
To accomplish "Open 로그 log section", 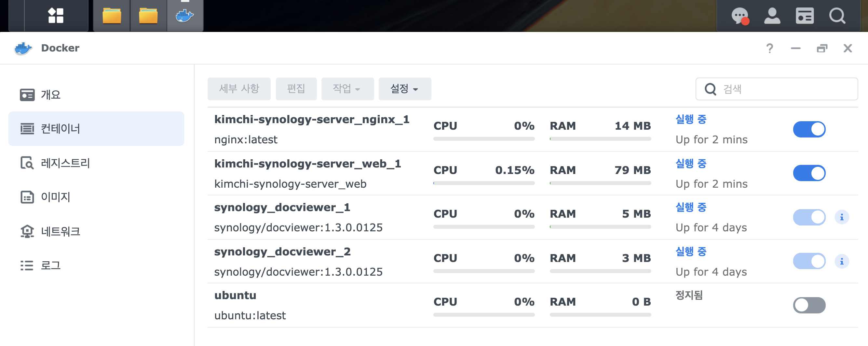I will pyautogui.click(x=96, y=266).
